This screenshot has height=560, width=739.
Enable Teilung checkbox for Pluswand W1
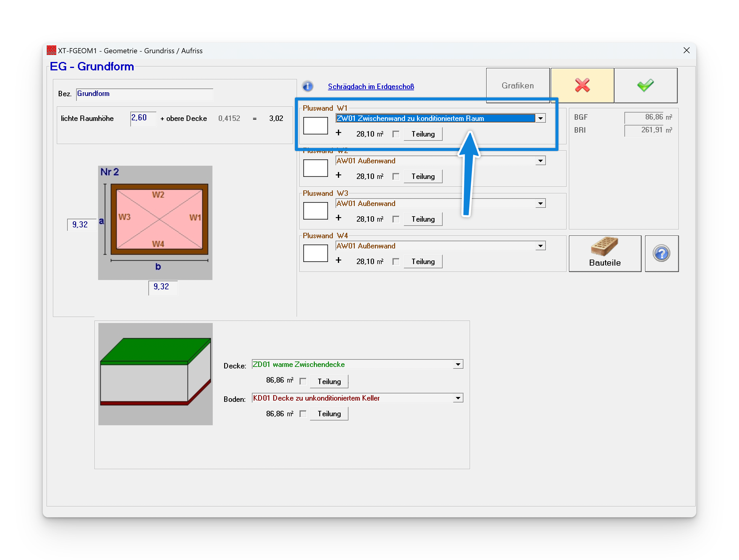coord(396,134)
